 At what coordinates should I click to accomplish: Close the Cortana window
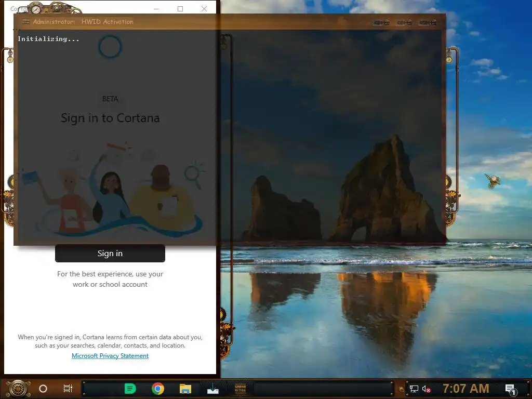(204, 9)
